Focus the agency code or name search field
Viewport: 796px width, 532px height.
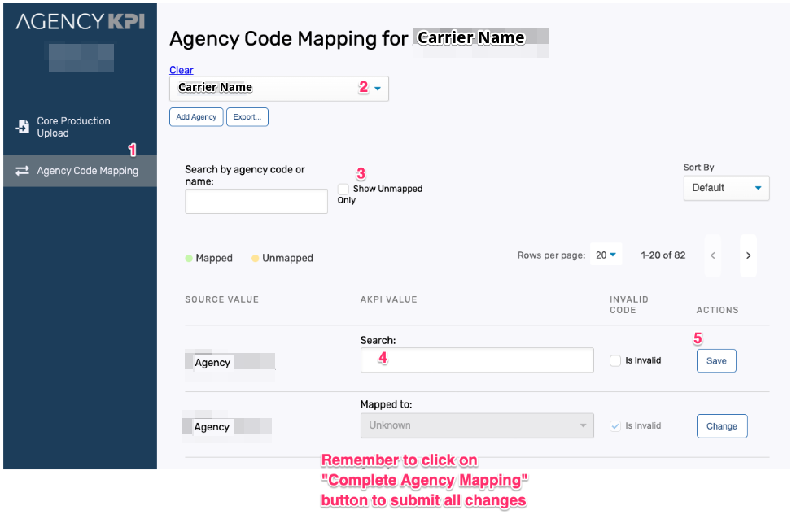(x=256, y=202)
